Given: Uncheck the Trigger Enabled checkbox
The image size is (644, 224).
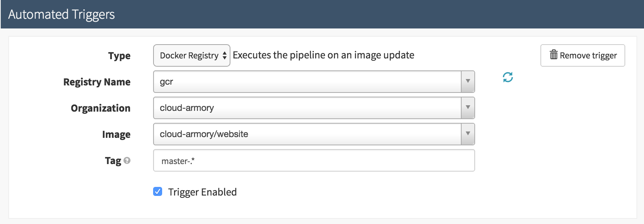Looking at the screenshot, I should [x=158, y=192].
